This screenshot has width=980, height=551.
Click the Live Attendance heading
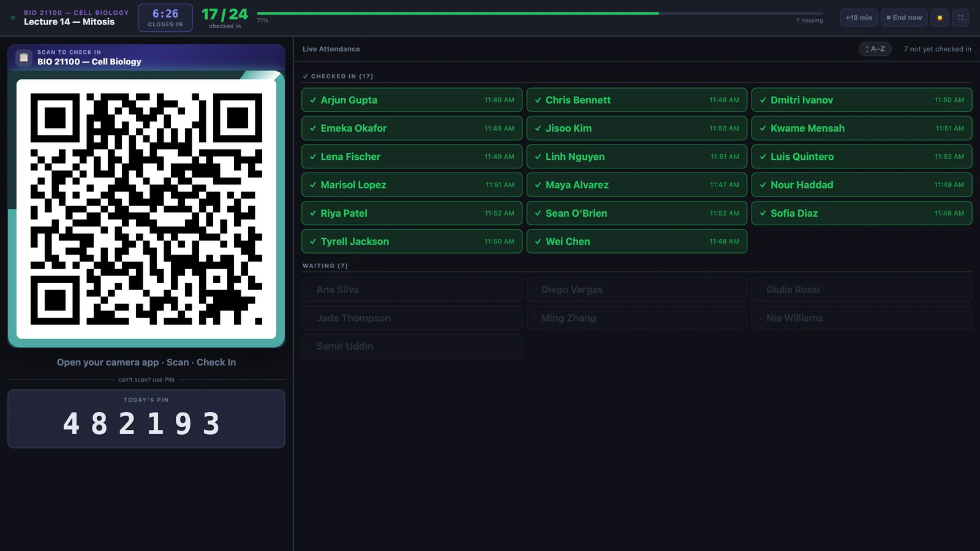331,49
